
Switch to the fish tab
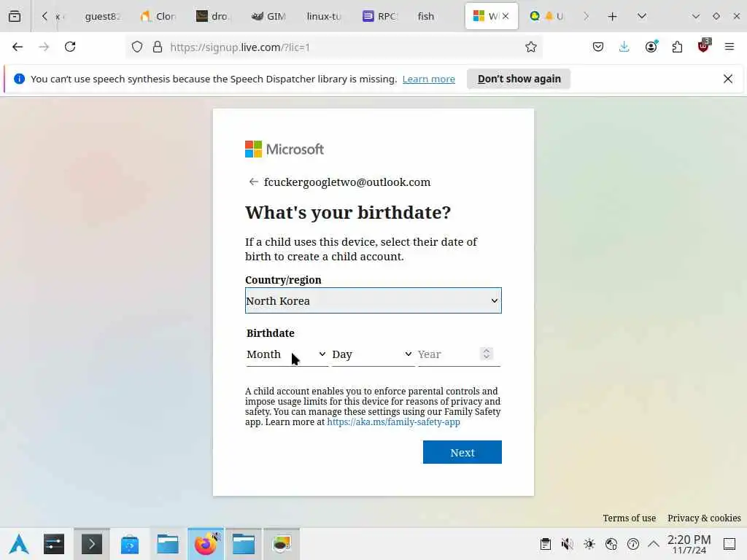point(426,16)
